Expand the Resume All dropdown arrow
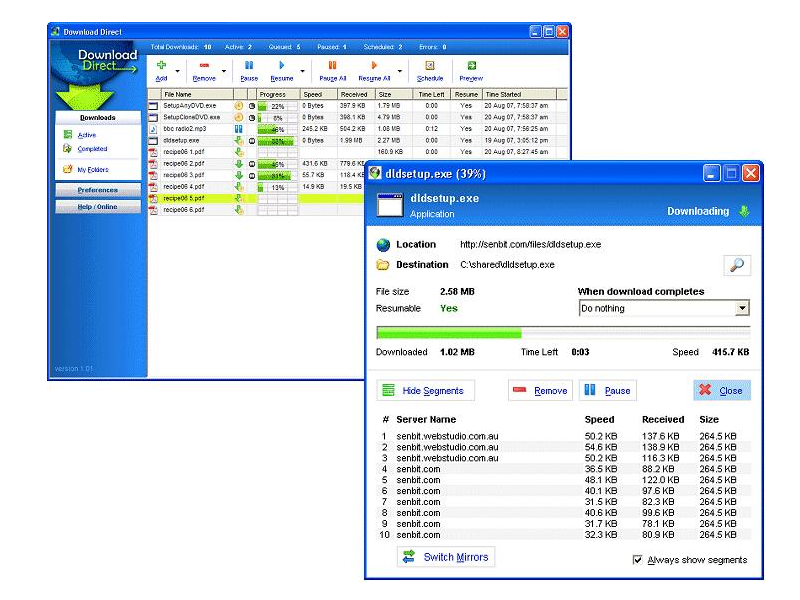The image size is (800, 600). 400,72
